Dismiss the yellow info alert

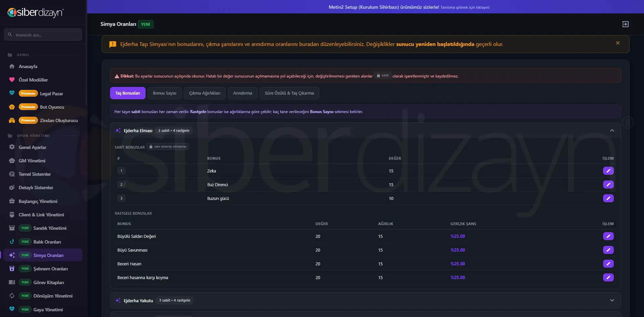[618, 43]
